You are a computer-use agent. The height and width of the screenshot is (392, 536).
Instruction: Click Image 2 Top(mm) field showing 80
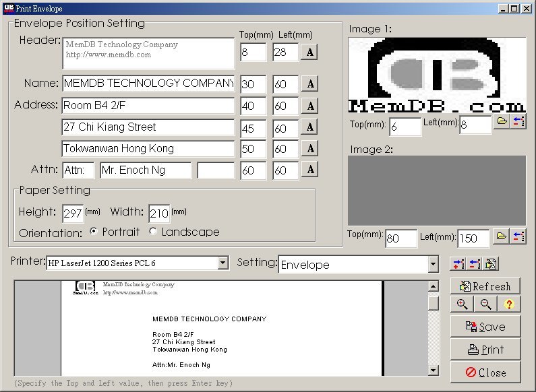(401, 238)
